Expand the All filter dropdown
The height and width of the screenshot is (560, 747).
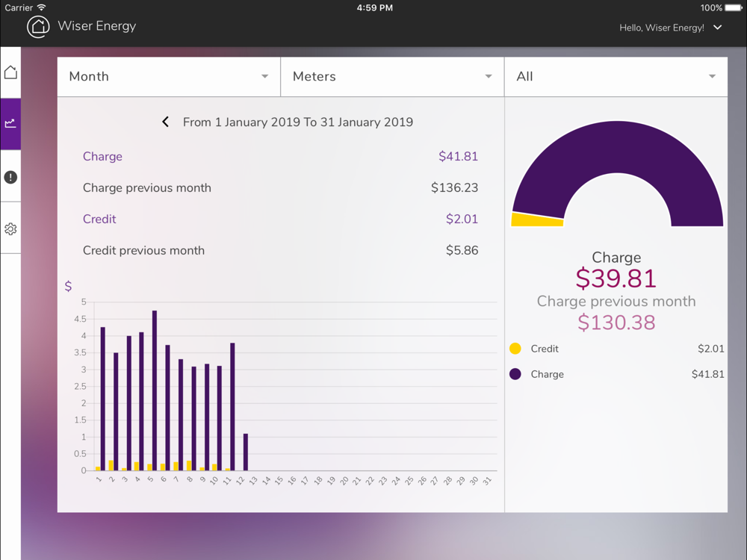click(616, 76)
